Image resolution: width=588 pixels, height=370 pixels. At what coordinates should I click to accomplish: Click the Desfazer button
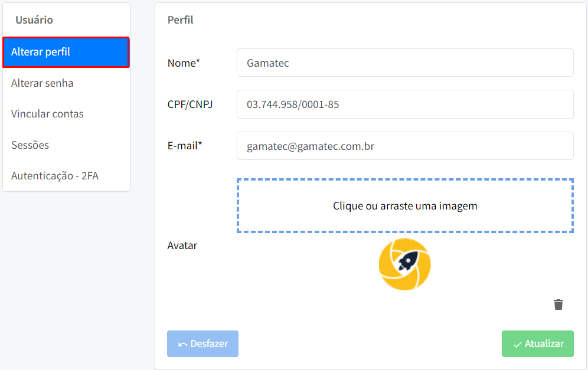coord(202,343)
